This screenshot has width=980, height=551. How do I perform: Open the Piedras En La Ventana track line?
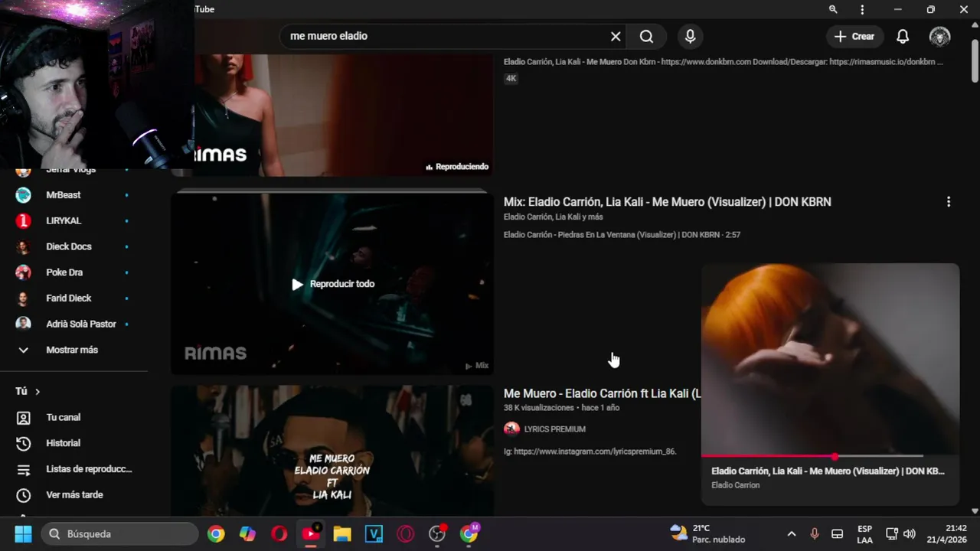(x=622, y=235)
